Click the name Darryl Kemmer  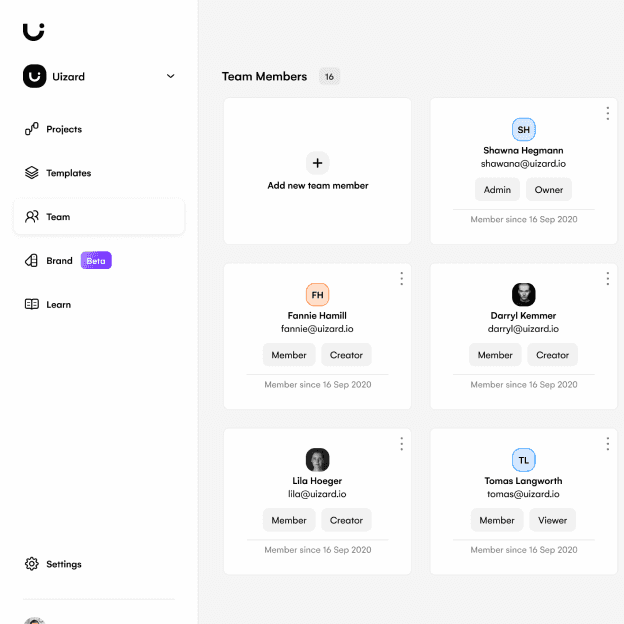click(x=523, y=316)
